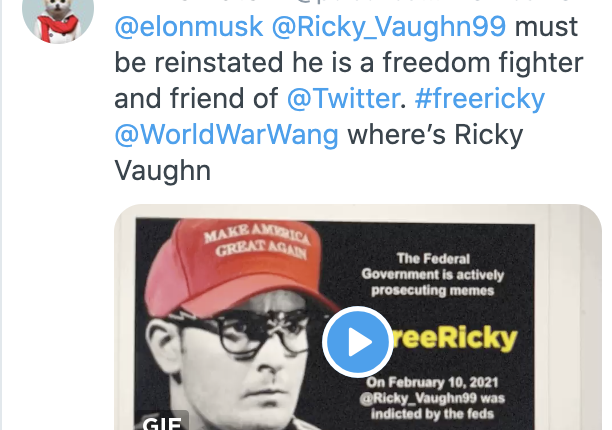Click the word 'Vaughn' on the last tweet line
612x430 pixels.
coord(162,171)
